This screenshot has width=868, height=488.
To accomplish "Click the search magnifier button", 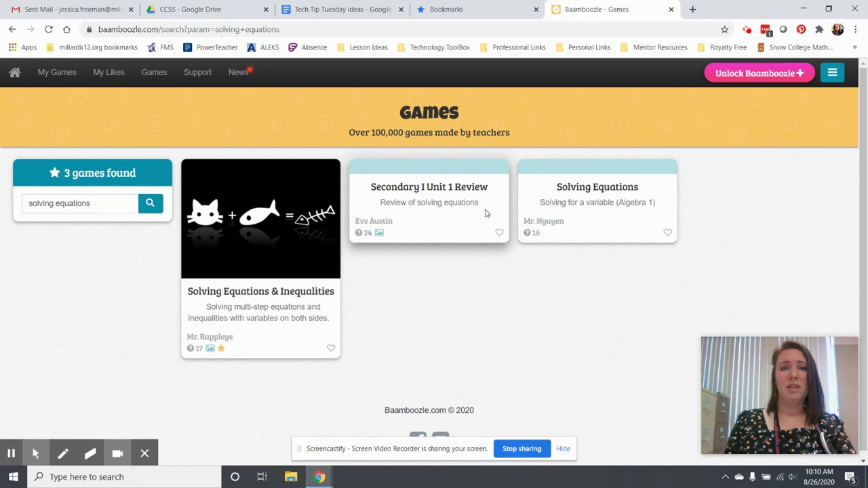I will (x=151, y=203).
